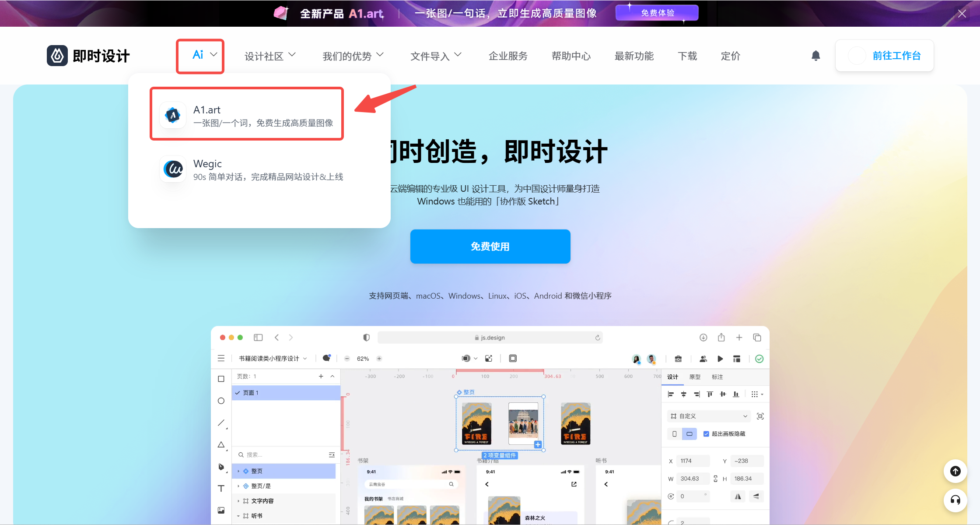The width and height of the screenshot is (980, 525).
Task: Select the Triangle shape tool
Action: click(x=221, y=444)
